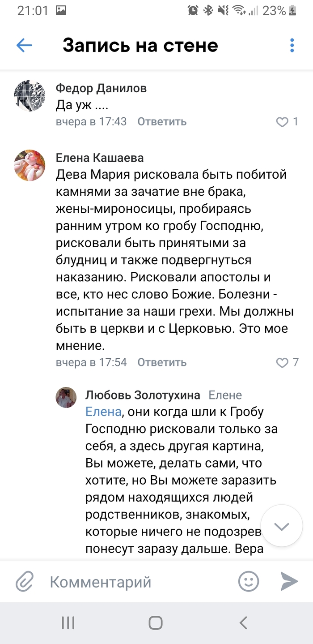Reply to Федор Данилов's comment
This screenshot has height=644, width=313.
[x=161, y=122]
